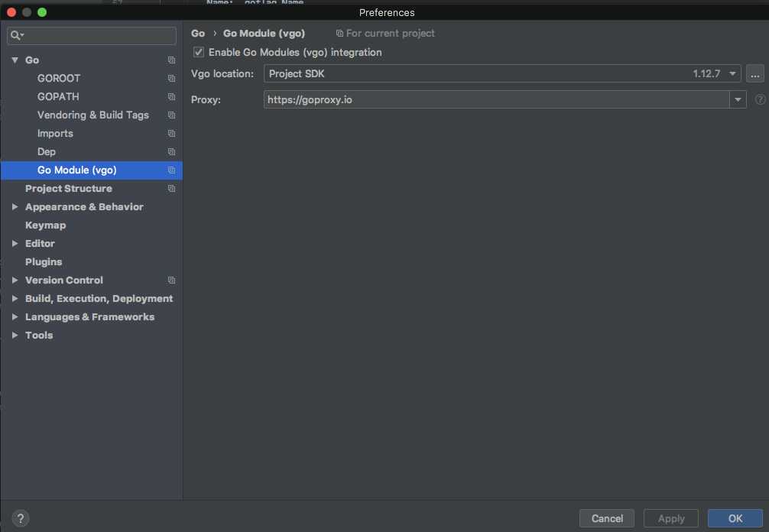
Task: Open the Proxy dropdown arrow
Action: [x=738, y=99]
